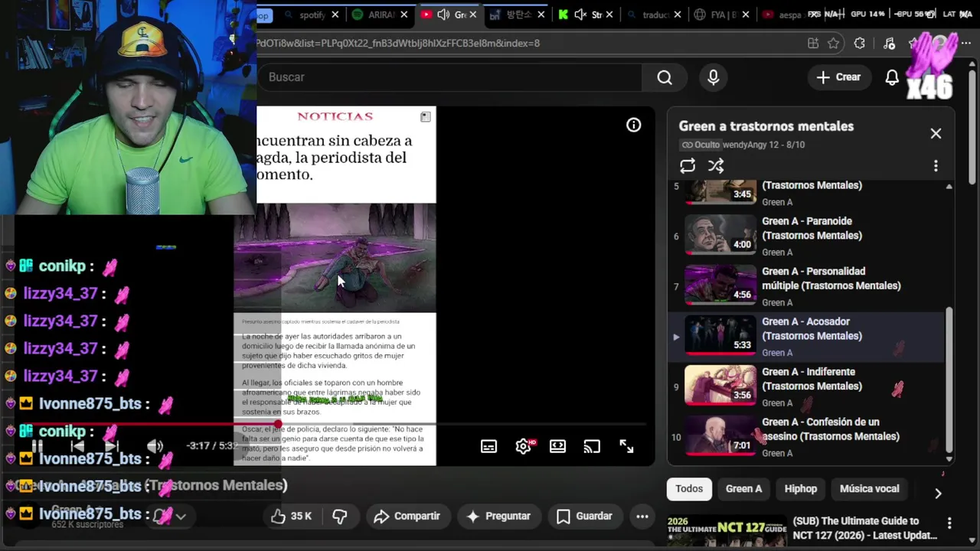
Task: Open browser media control music icon
Action: [x=889, y=44]
